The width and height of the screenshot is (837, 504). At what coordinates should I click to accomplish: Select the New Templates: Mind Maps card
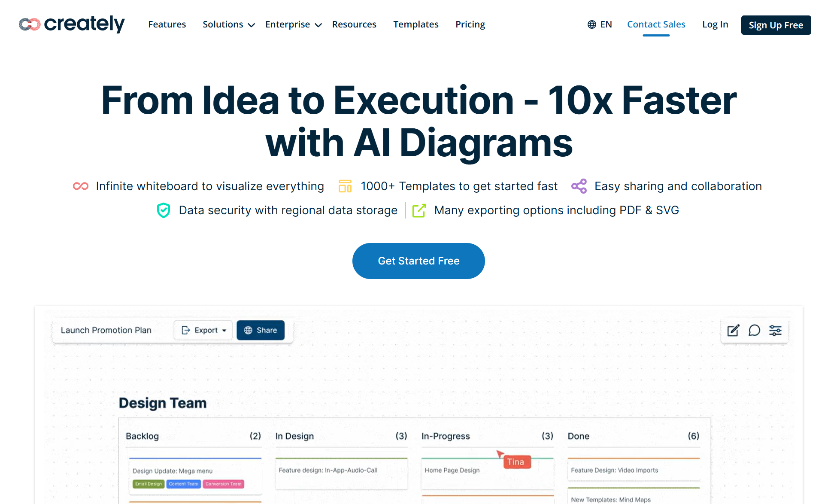click(634, 496)
